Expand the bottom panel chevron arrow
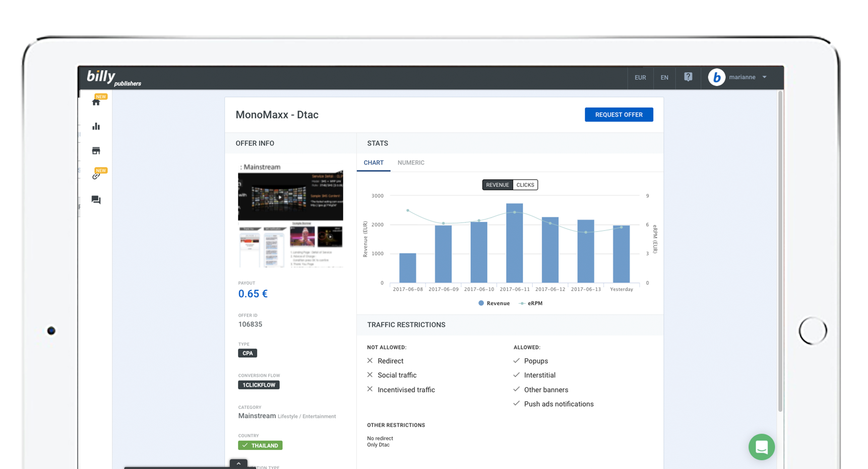 (x=239, y=463)
